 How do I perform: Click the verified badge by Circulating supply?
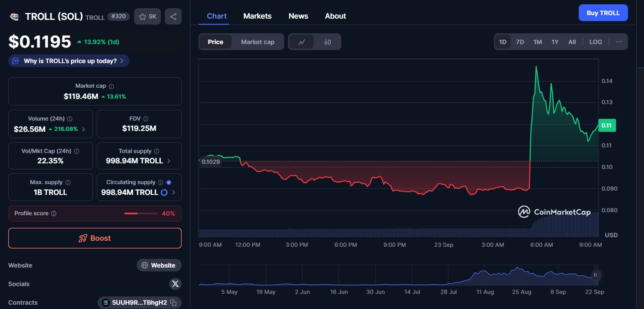tap(169, 182)
